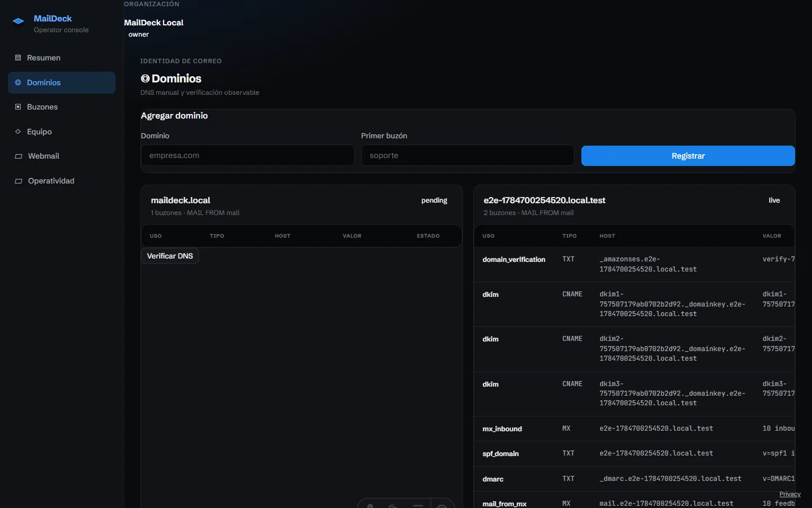
Task: Click the ESTADO column header
Action: [x=428, y=236]
